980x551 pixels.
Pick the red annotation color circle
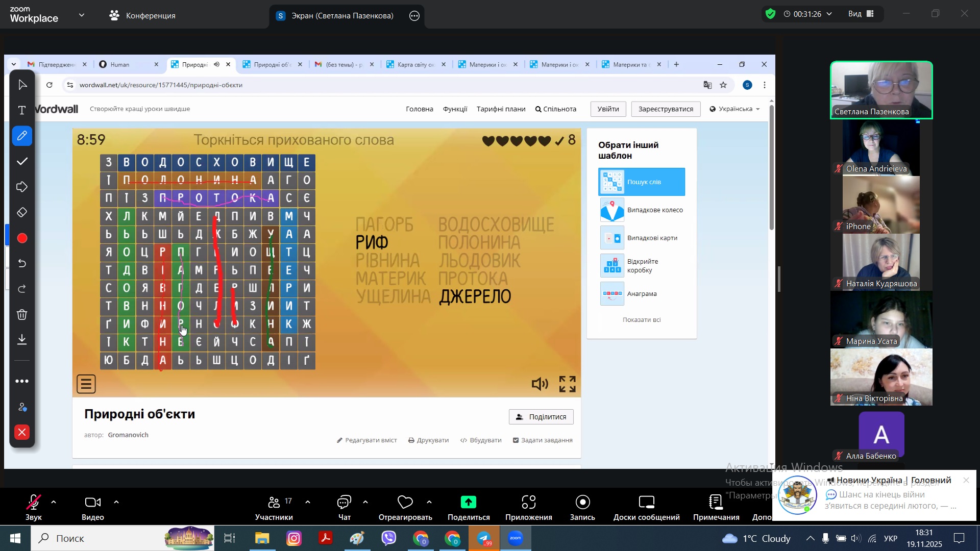tap(22, 238)
